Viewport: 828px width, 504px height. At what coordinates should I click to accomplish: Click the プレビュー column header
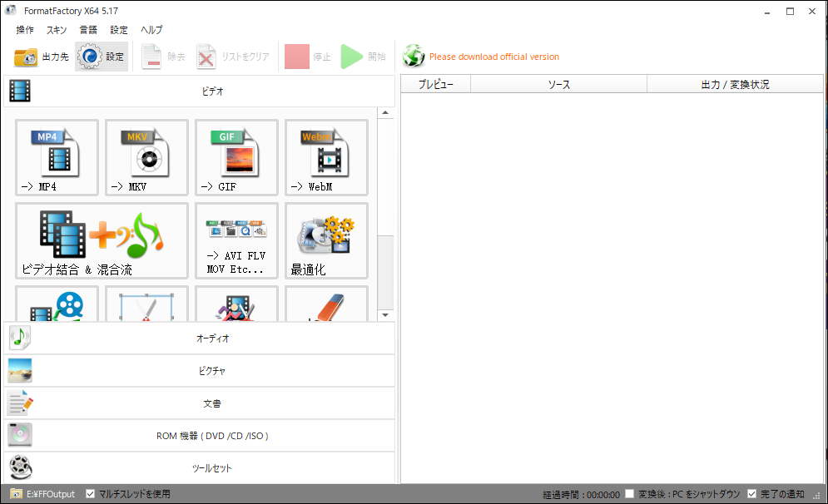click(x=436, y=84)
